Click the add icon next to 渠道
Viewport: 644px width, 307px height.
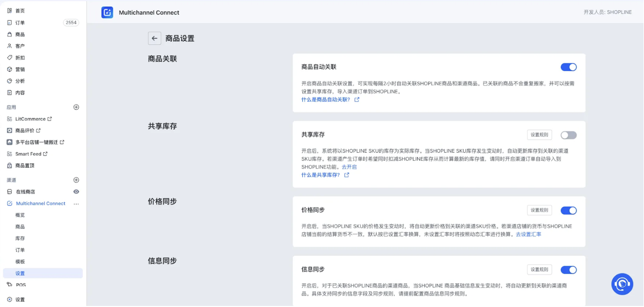point(76,180)
